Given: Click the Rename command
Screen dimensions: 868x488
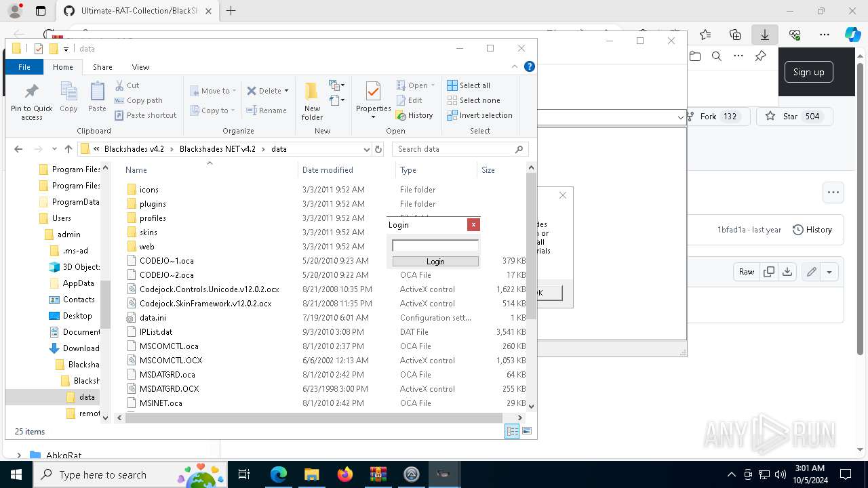Looking at the screenshot, I should click(x=267, y=110).
